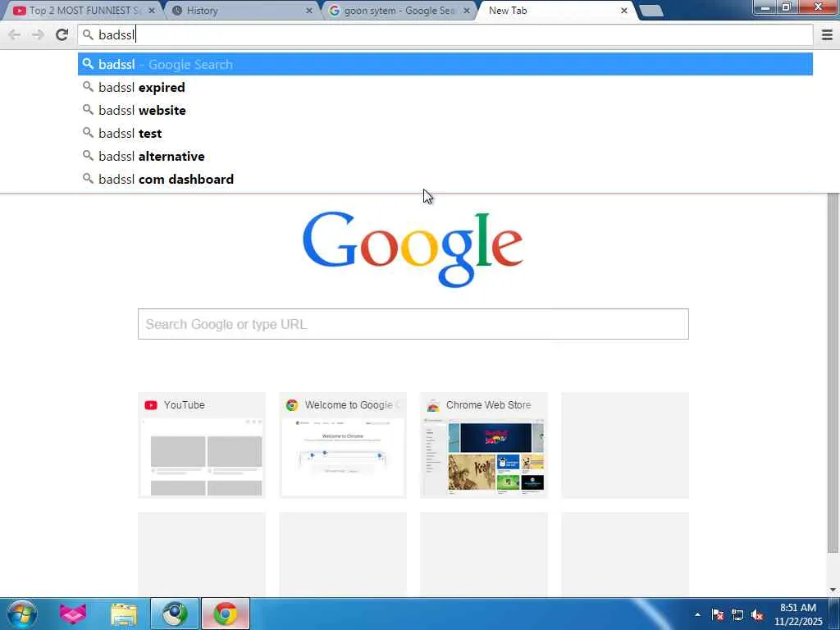This screenshot has height=630, width=840.
Task: Open Windows Explorer from the taskbar
Action: tap(124, 614)
